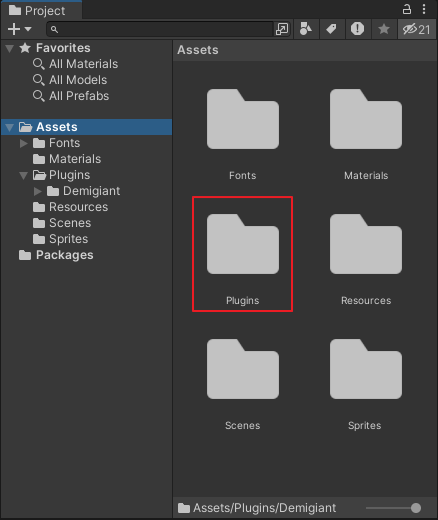
Task: Click the Assets breadcrumb header
Action: [198, 50]
